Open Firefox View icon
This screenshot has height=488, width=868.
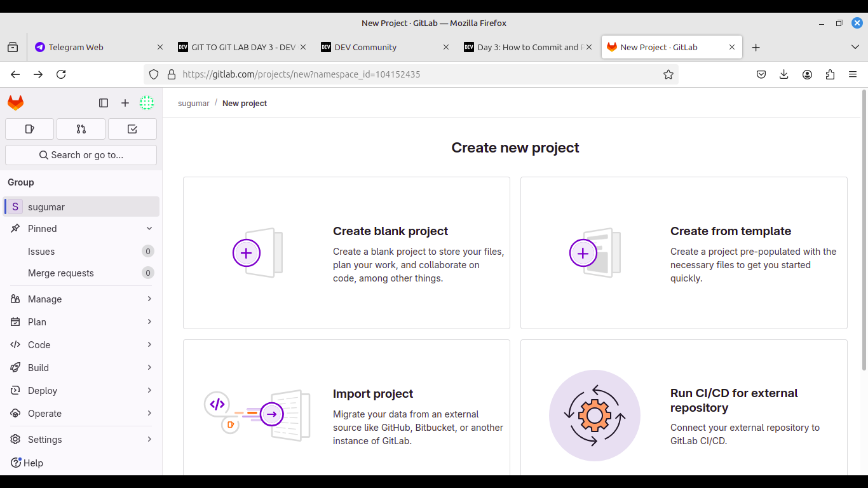pyautogui.click(x=13, y=47)
